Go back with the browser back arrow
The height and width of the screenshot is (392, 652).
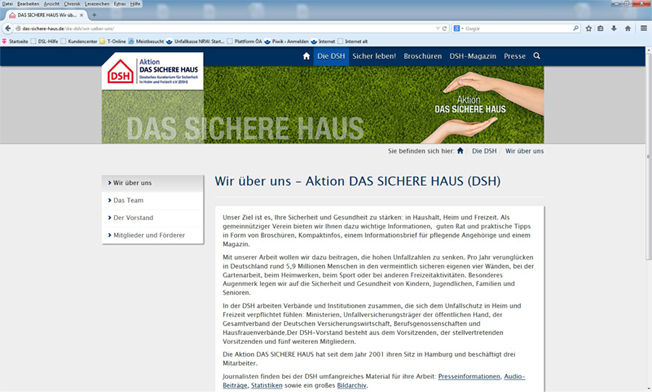coord(7,28)
